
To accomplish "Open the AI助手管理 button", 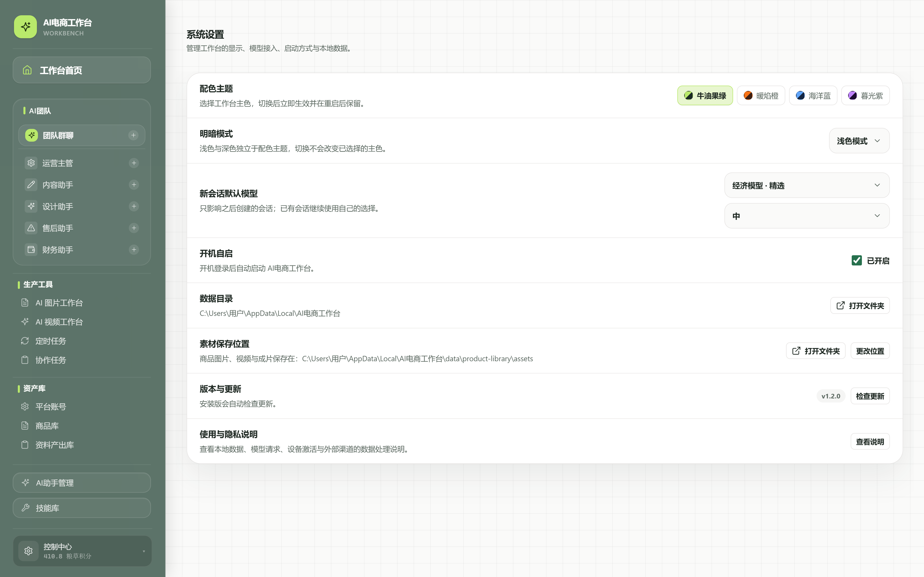I will pos(81,483).
